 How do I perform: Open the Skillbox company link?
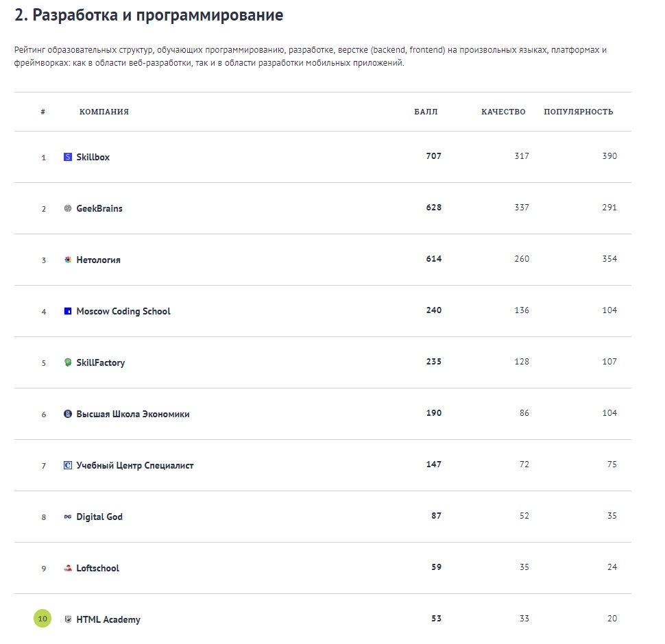coord(93,157)
